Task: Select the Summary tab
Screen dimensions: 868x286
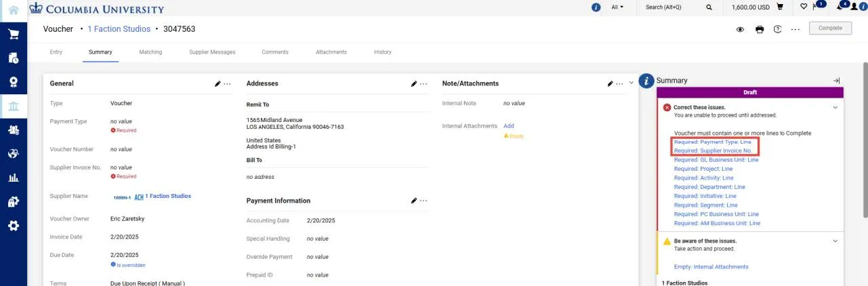Action: pyautogui.click(x=100, y=52)
